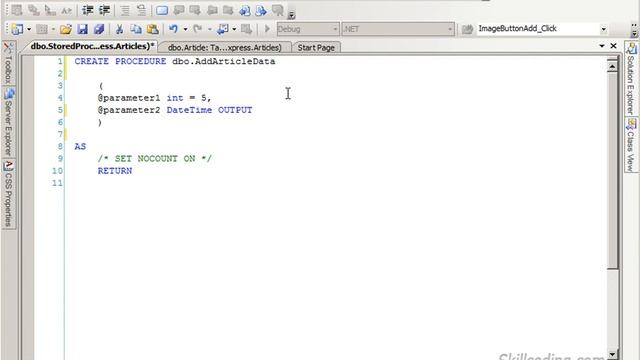
Task: Open the Server Explorer side panel
Action: click(x=8, y=122)
